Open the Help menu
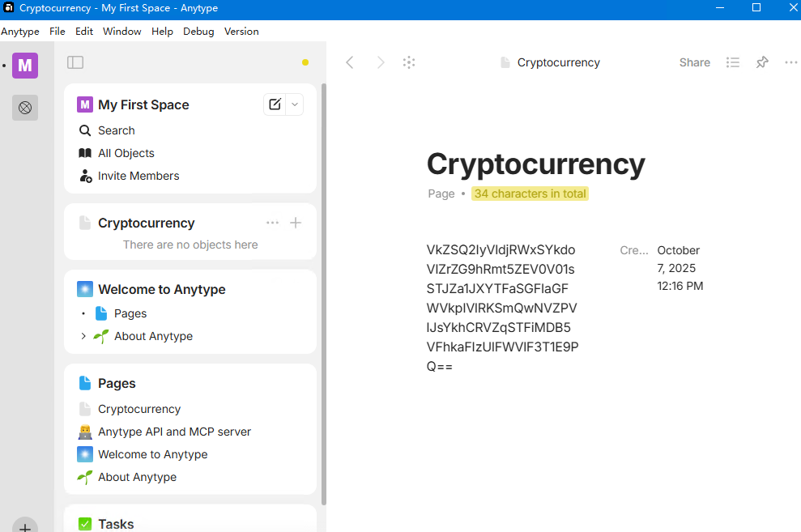The height and width of the screenshot is (532, 801). point(163,31)
